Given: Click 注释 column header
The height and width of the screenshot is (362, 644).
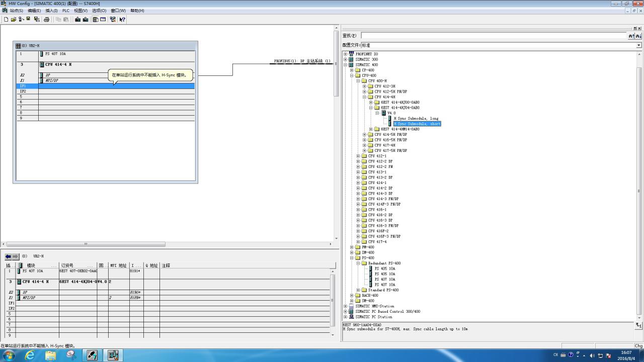Looking at the screenshot, I should tap(248, 265).
